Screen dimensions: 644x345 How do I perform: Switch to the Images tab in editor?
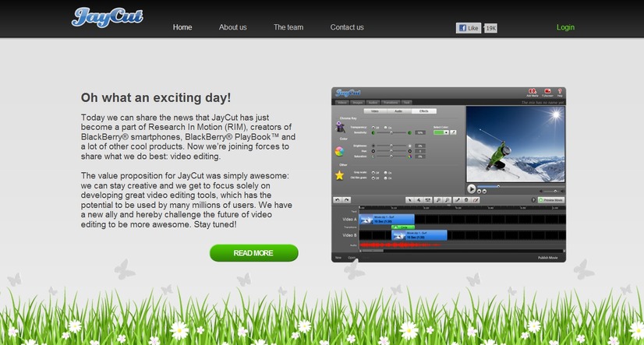click(357, 102)
